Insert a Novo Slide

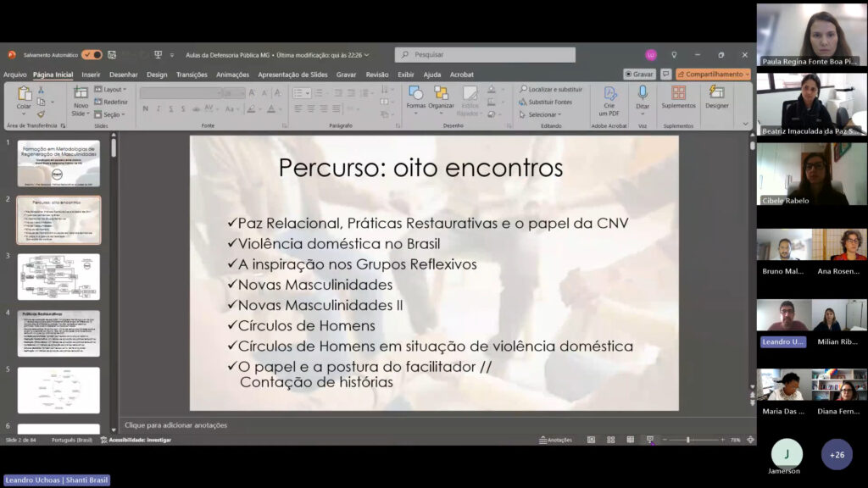80,94
